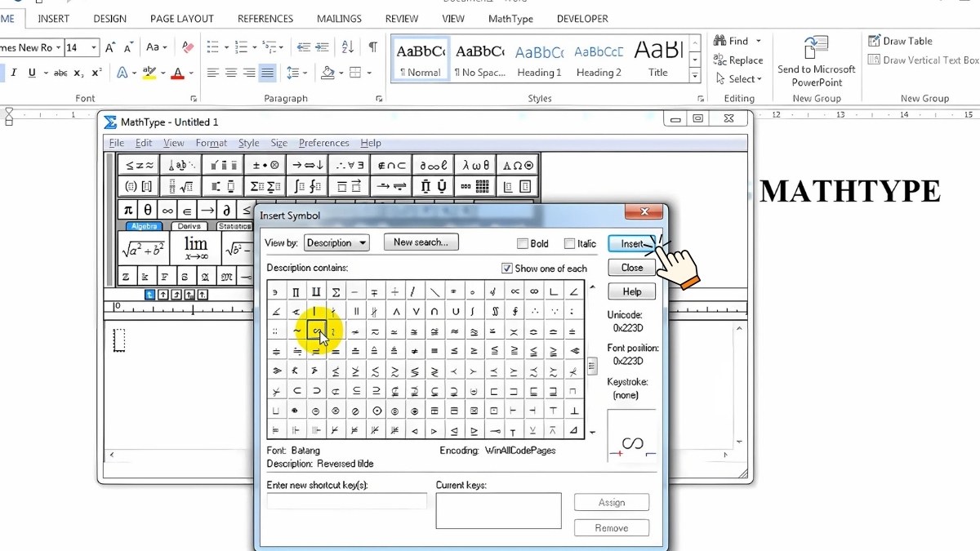Screen dimensions: 980x551
Task: Select the Algebra tab in MathType
Action: point(143,226)
